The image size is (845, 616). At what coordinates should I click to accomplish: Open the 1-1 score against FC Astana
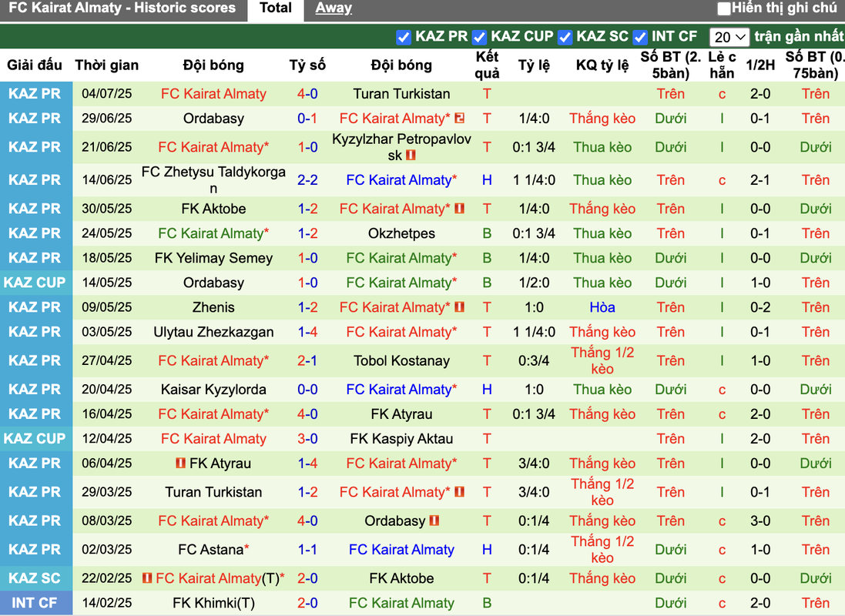point(307,550)
